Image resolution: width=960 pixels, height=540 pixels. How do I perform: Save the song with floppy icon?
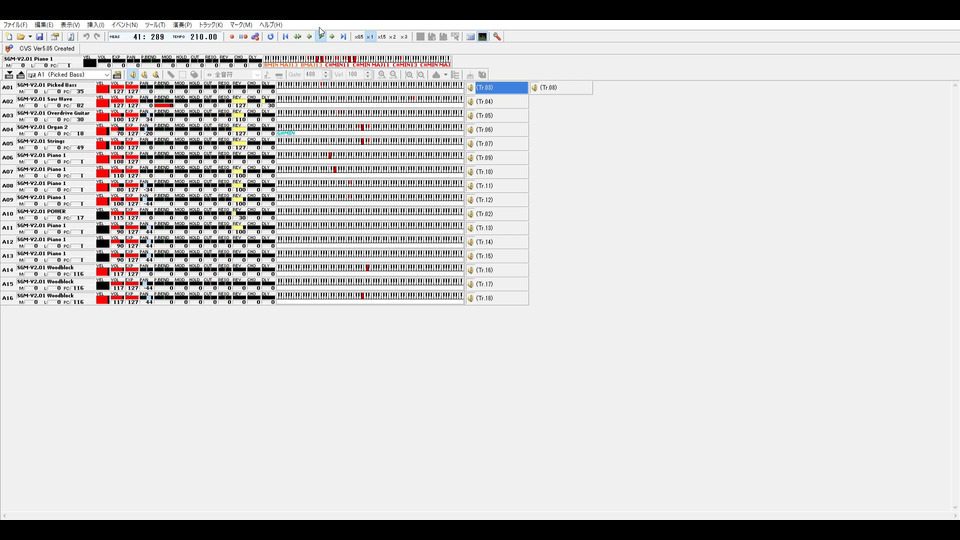click(40, 37)
